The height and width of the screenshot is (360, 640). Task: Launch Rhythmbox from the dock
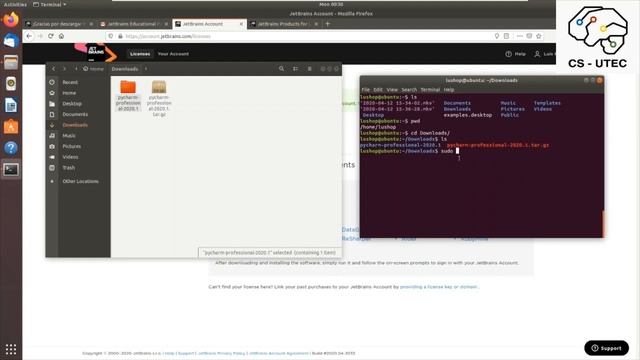[x=11, y=84]
